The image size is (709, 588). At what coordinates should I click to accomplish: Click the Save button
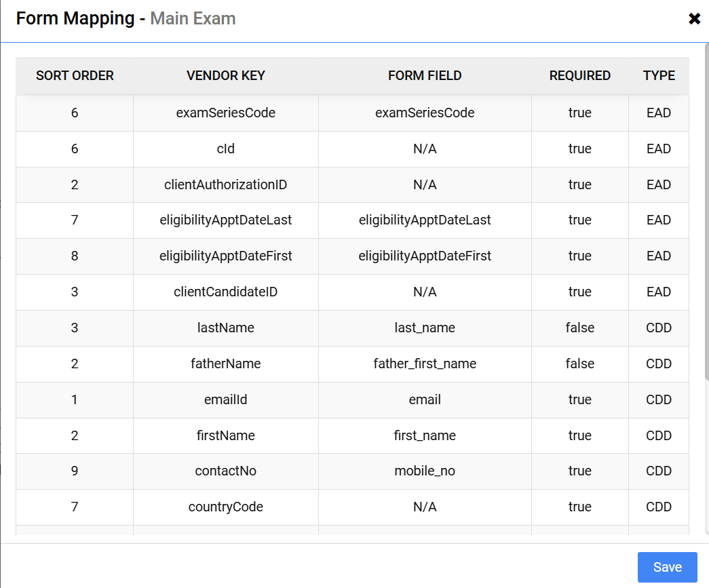(667, 567)
